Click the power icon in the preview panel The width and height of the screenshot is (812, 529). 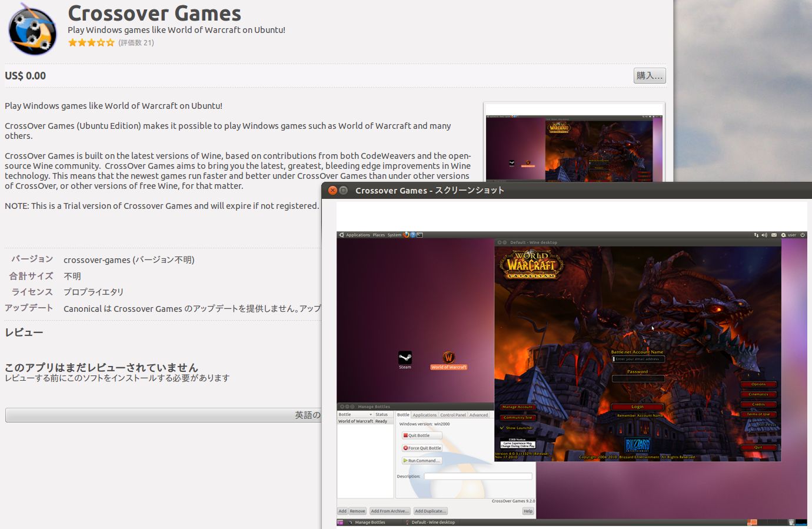point(803,235)
